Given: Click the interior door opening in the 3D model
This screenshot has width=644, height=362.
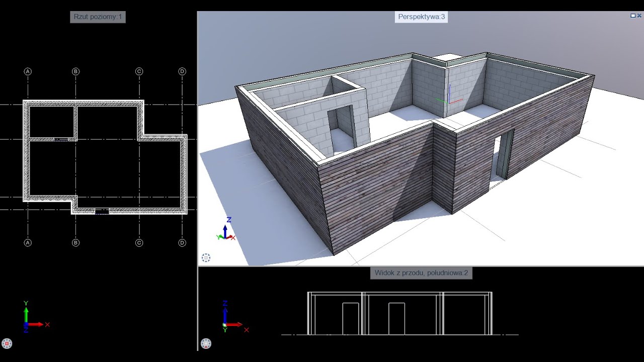Looking at the screenshot, I should tap(342, 130).
